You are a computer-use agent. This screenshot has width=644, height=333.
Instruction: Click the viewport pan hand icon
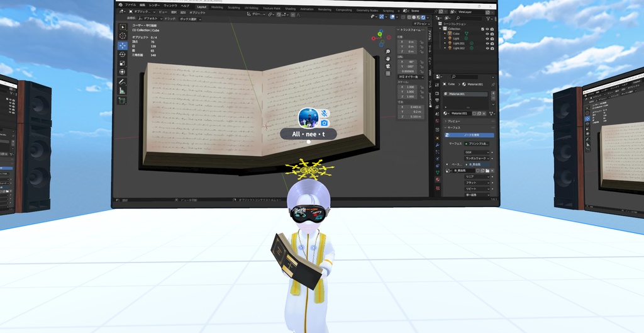[387, 59]
